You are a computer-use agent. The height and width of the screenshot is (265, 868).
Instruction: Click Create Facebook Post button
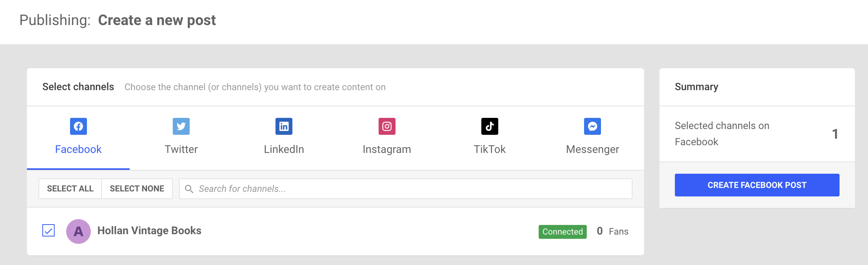point(757,185)
